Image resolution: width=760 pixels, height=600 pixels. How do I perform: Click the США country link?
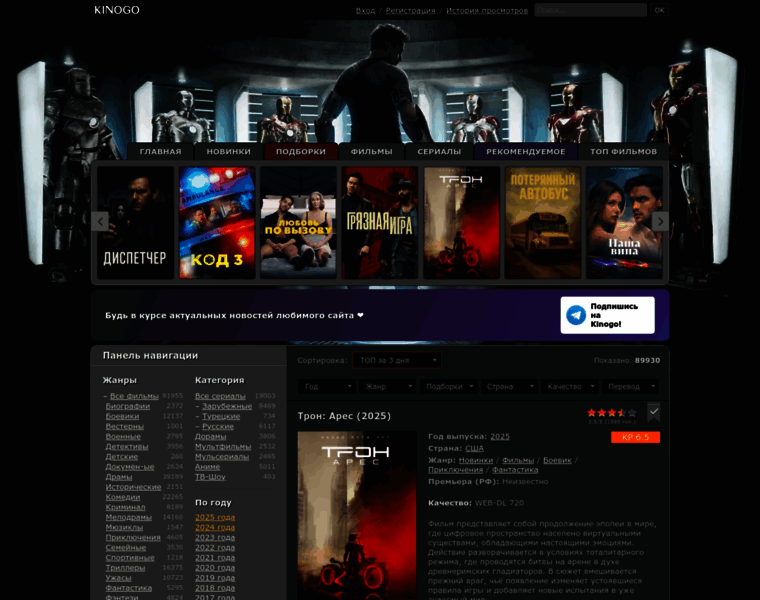tap(474, 448)
